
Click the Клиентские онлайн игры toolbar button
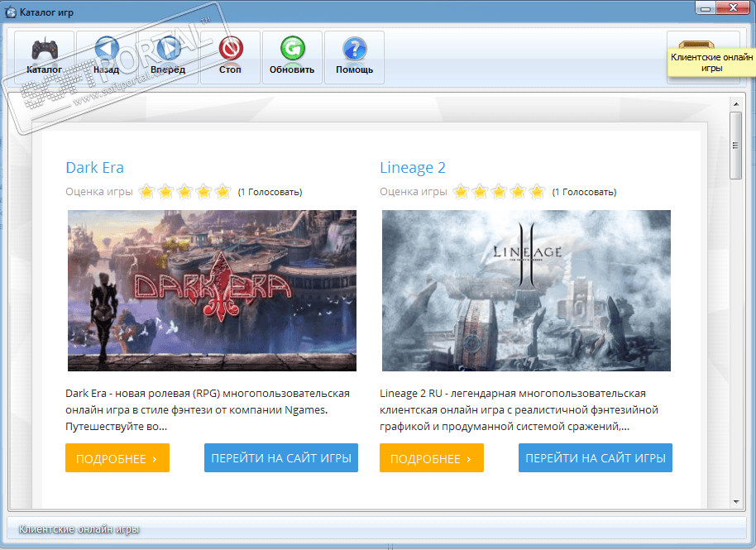pyautogui.click(x=703, y=57)
